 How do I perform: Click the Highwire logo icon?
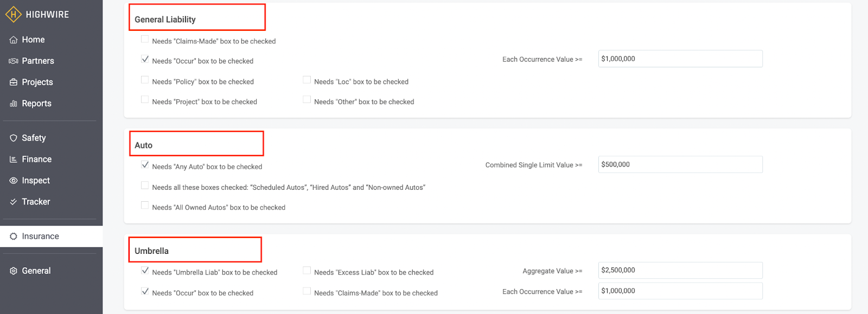click(13, 15)
